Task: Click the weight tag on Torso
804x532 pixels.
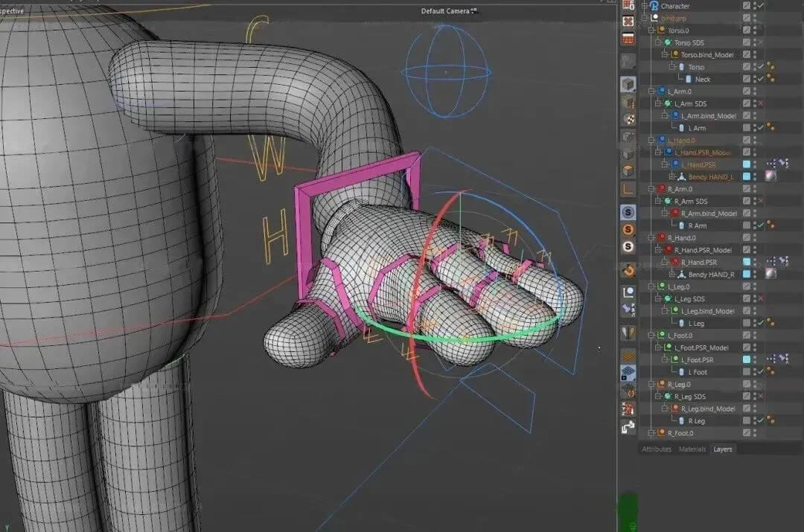Action: click(770, 67)
